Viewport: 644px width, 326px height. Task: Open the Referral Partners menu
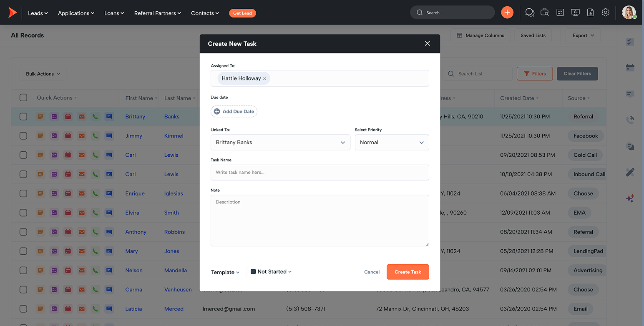(x=158, y=13)
